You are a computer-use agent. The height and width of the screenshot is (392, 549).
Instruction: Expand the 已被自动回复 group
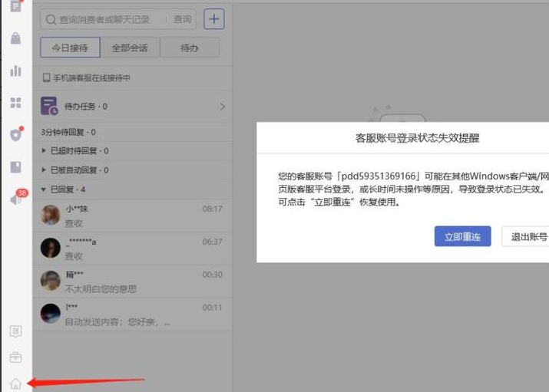[x=132, y=170]
